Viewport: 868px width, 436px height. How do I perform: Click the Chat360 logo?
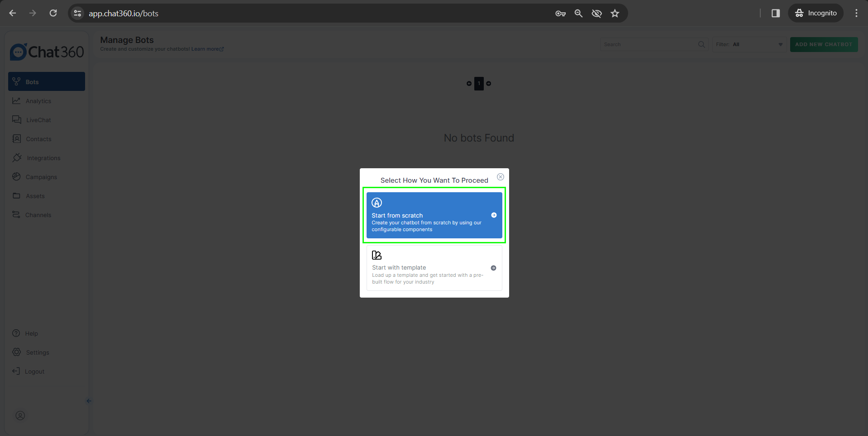click(x=47, y=52)
